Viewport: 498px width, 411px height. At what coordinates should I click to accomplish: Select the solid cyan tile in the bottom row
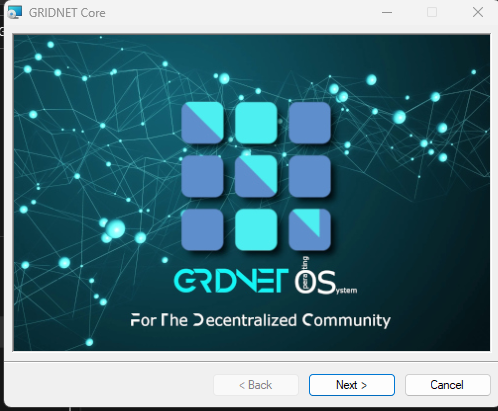pyautogui.click(x=256, y=230)
